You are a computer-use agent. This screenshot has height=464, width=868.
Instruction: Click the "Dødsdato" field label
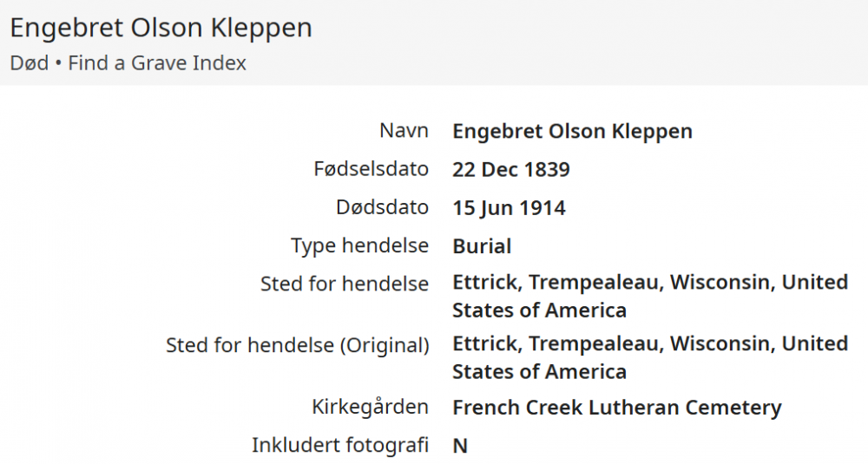[x=382, y=207]
